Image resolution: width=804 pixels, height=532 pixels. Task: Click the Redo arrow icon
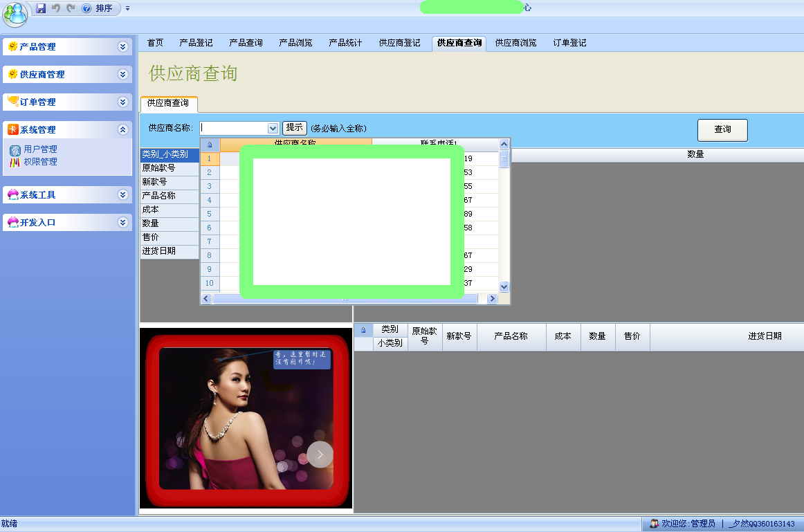click(71, 8)
